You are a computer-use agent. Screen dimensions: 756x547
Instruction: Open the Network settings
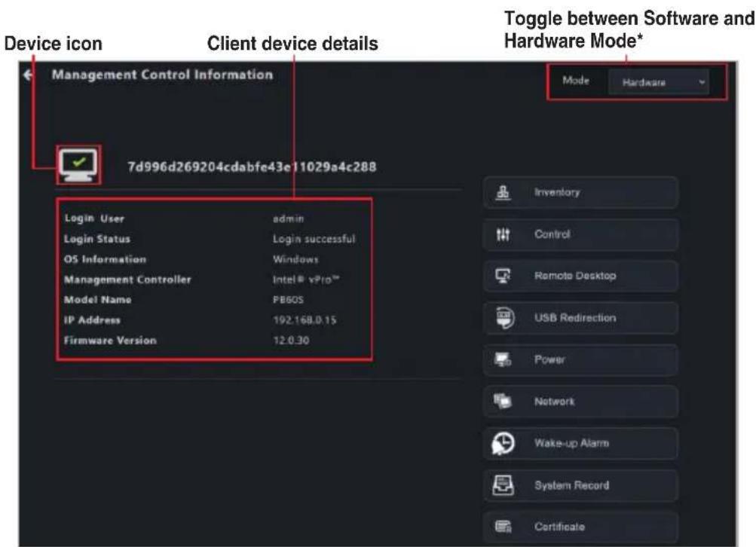pyautogui.click(x=581, y=401)
